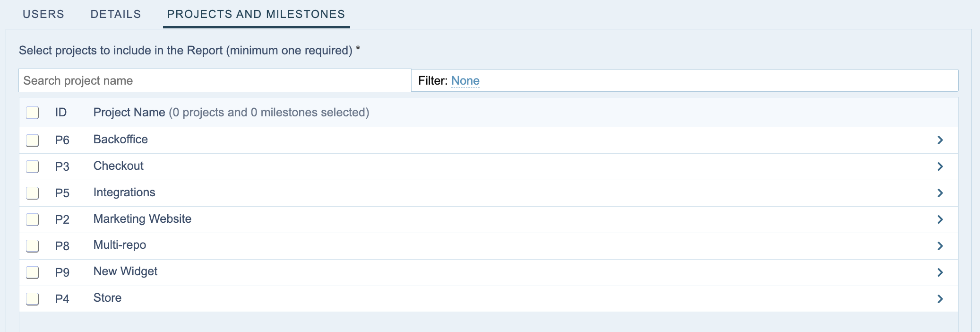Select the Checkout P3 checkbox
Image resolution: width=980 pixels, height=332 pixels.
33,166
